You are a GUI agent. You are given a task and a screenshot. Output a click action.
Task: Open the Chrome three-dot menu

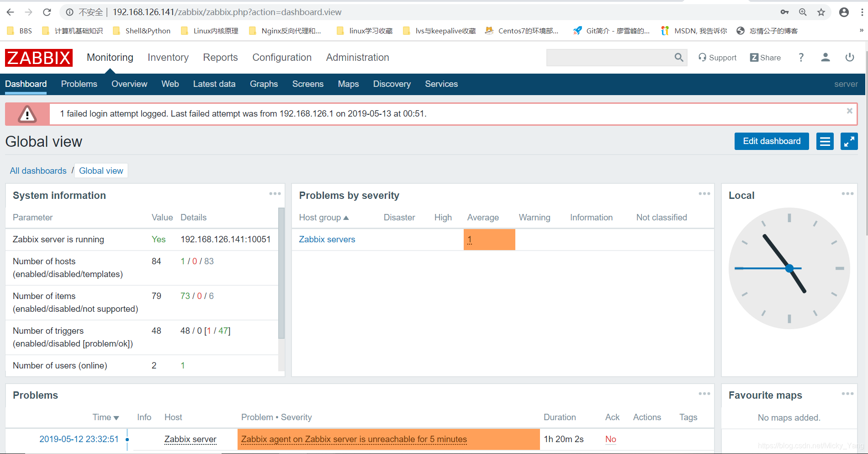(x=862, y=12)
